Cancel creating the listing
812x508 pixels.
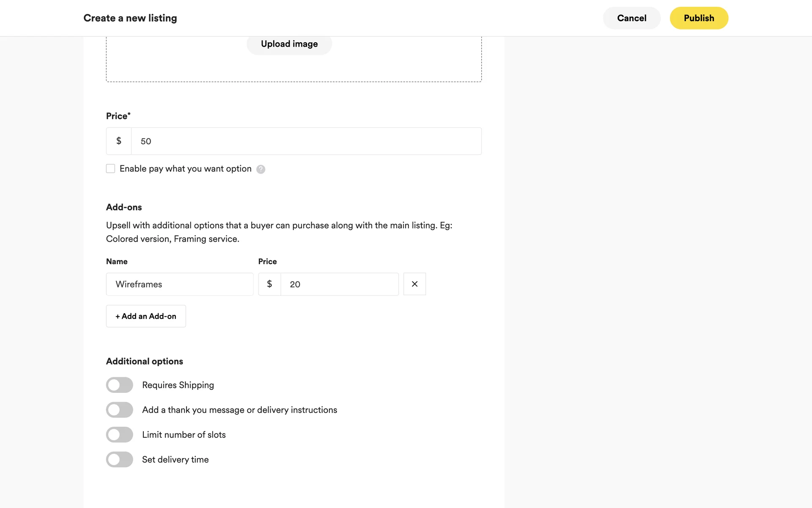coord(631,18)
